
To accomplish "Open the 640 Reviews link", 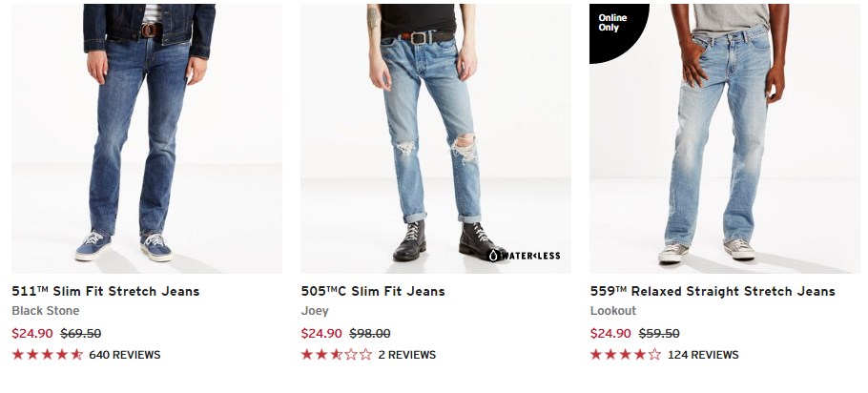I will (125, 355).
